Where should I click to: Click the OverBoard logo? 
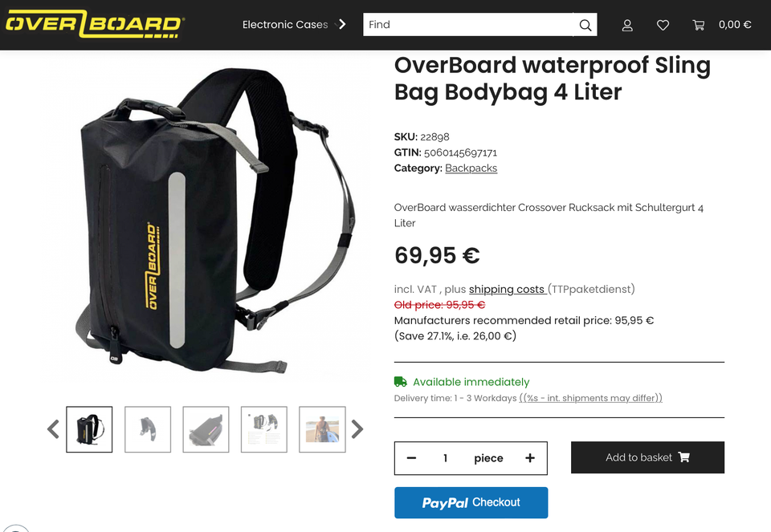tap(95, 24)
